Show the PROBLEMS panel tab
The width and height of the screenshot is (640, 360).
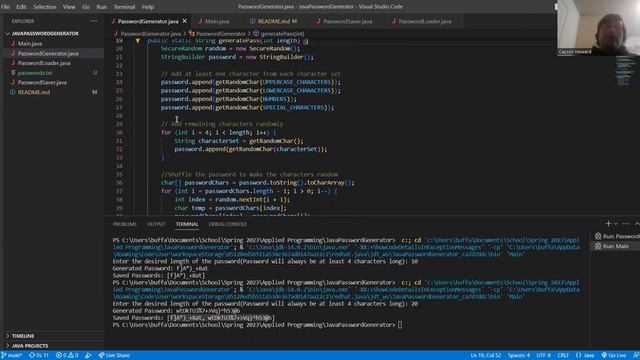click(124, 224)
